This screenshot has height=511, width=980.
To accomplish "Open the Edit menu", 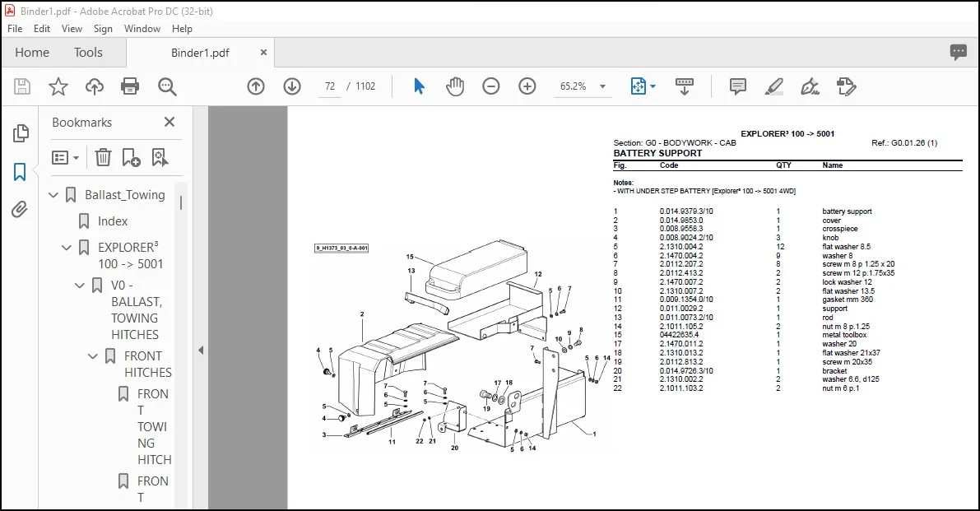I will [x=42, y=29].
